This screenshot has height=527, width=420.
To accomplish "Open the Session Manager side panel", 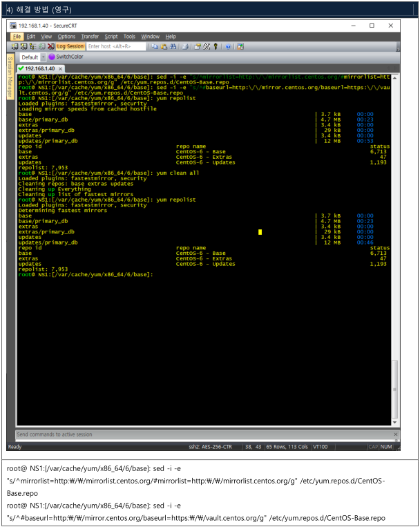I will coord(10,76).
